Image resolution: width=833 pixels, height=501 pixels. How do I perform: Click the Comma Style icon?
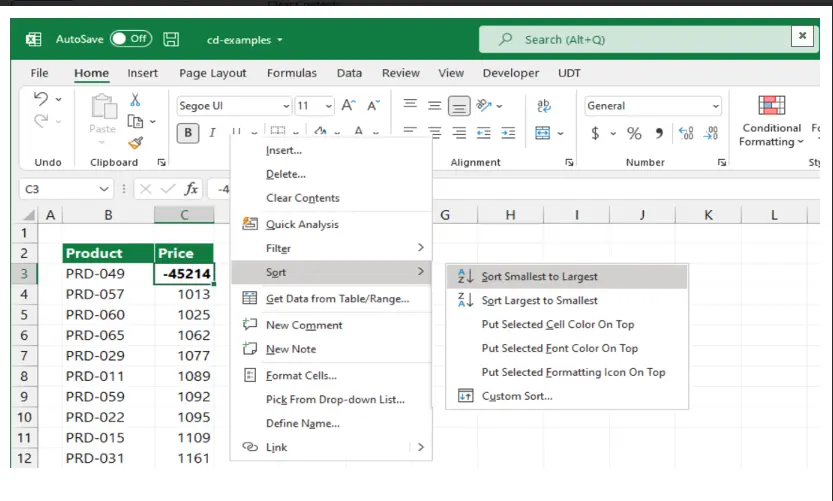pos(659,133)
